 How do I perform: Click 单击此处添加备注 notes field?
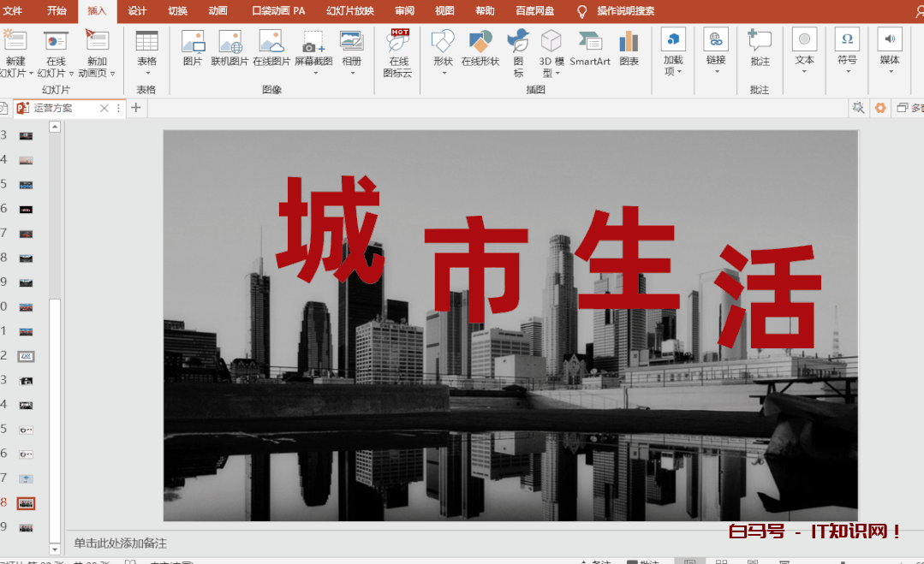click(121, 543)
